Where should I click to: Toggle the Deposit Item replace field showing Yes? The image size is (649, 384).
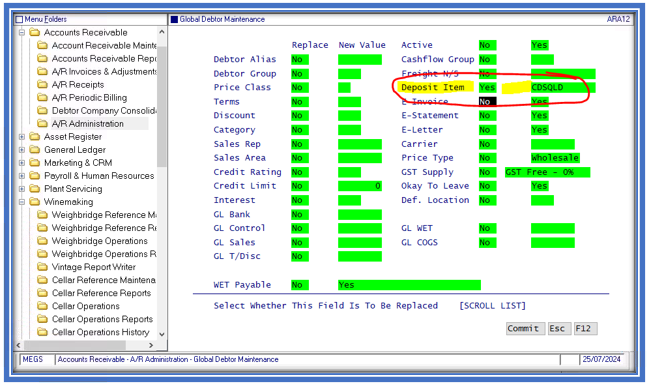click(487, 87)
